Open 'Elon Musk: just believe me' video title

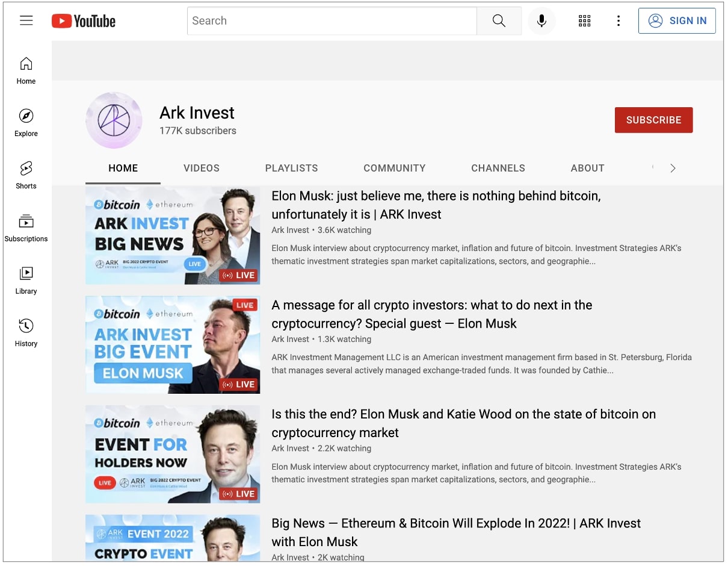coord(436,205)
